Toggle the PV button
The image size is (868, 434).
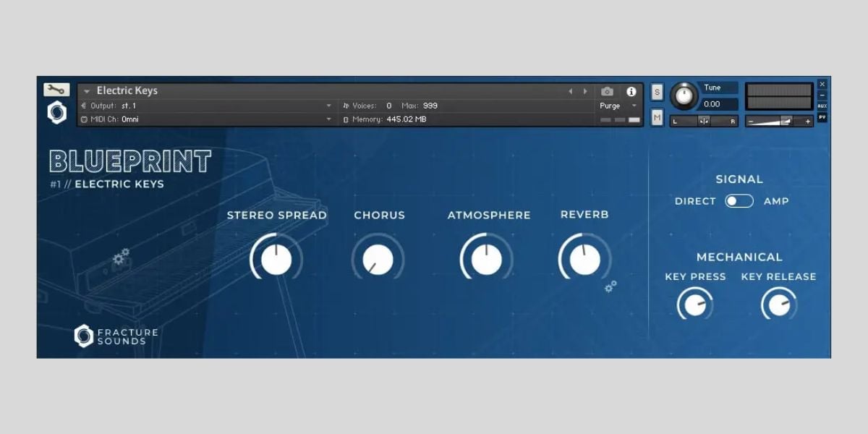pyautogui.click(x=822, y=117)
